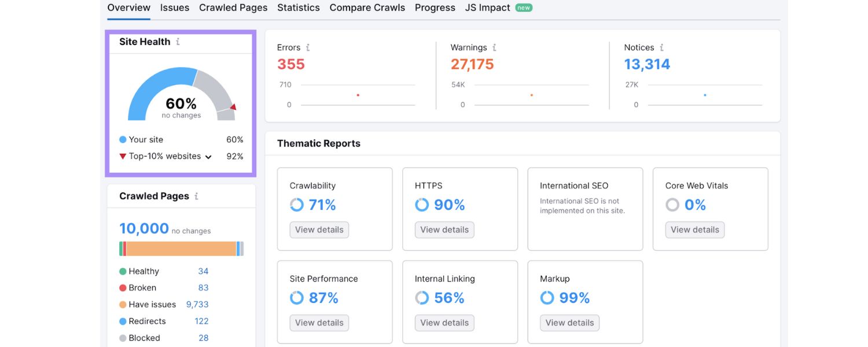Expand the Top-10% websites dropdown
The height and width of the screenshot is (347, 868).
(208, 156)
